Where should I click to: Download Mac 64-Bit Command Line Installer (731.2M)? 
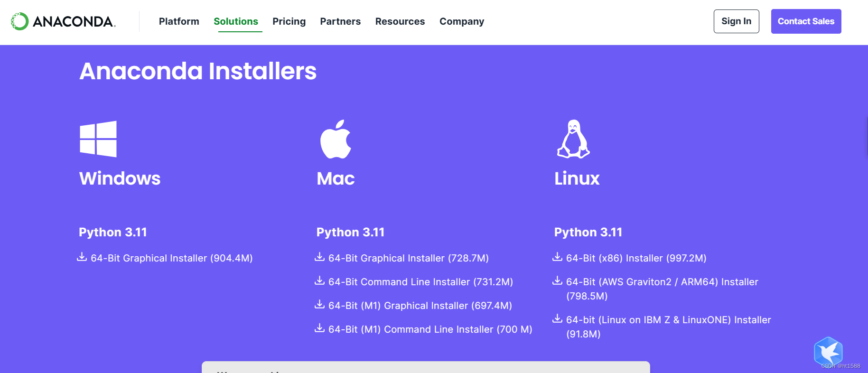click(x=420, y=282)
